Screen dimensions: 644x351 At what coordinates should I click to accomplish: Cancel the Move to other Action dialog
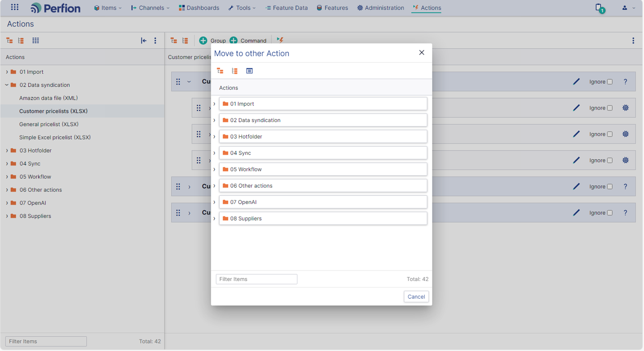click(416, 296)
